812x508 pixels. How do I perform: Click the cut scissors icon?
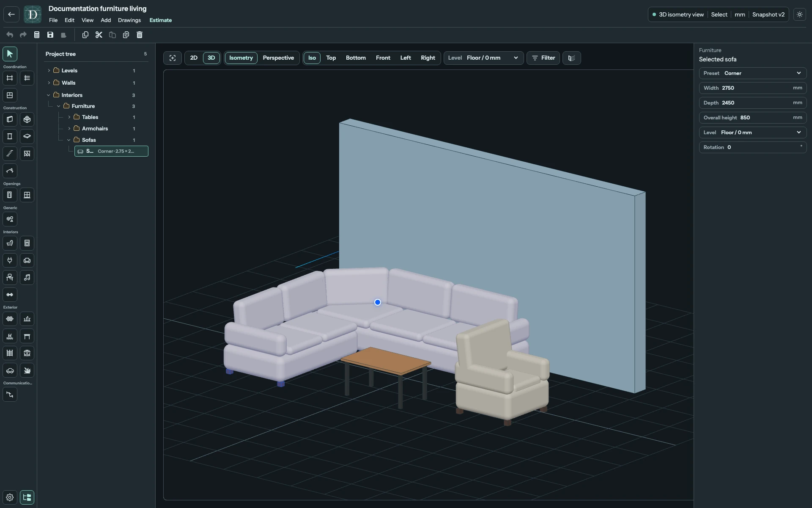99,35
